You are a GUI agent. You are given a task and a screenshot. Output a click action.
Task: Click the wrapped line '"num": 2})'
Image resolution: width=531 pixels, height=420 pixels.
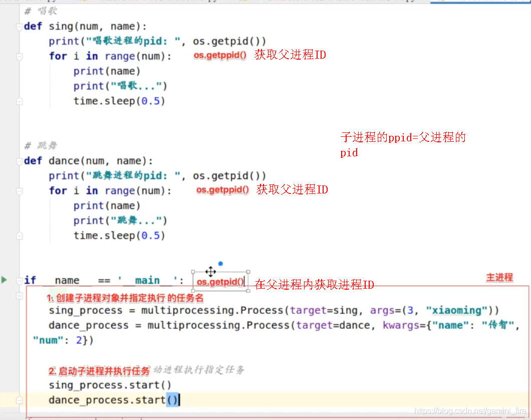pos(63,340)
